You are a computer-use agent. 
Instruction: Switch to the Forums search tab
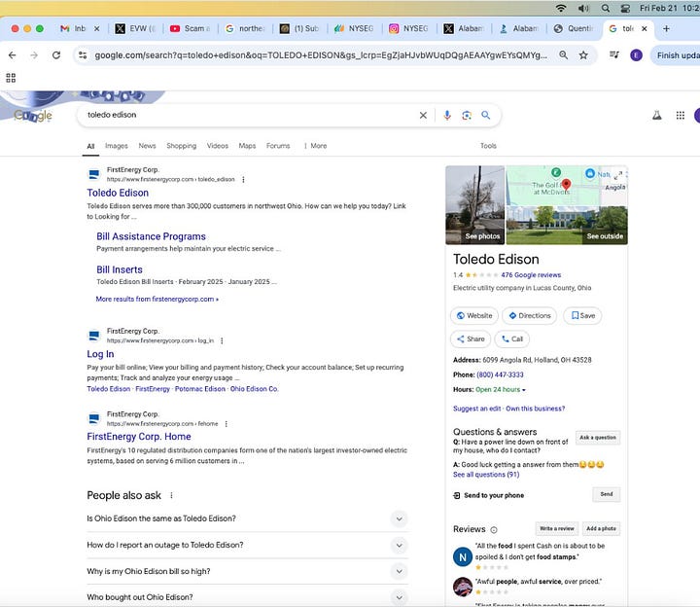[278, 146]
